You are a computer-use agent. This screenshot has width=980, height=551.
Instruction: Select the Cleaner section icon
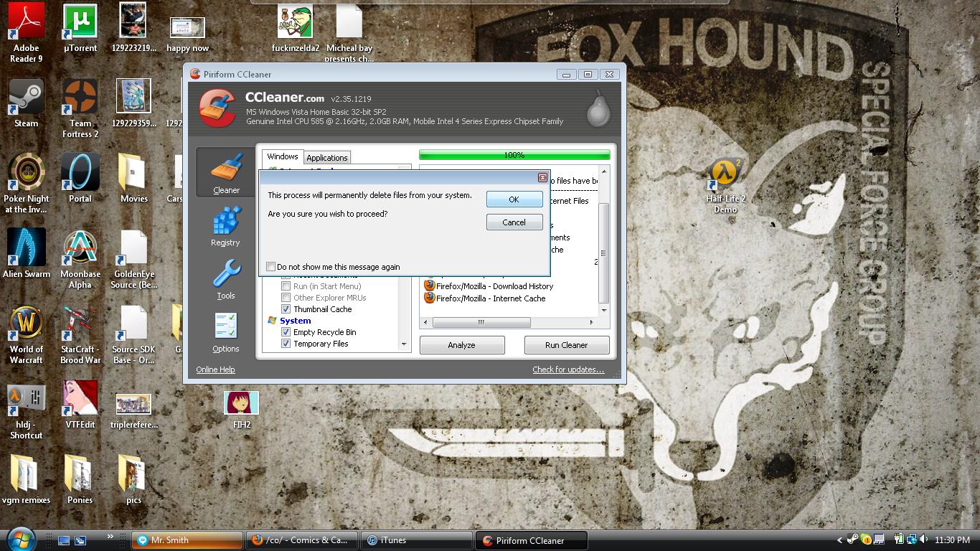[x=226, y=171]
